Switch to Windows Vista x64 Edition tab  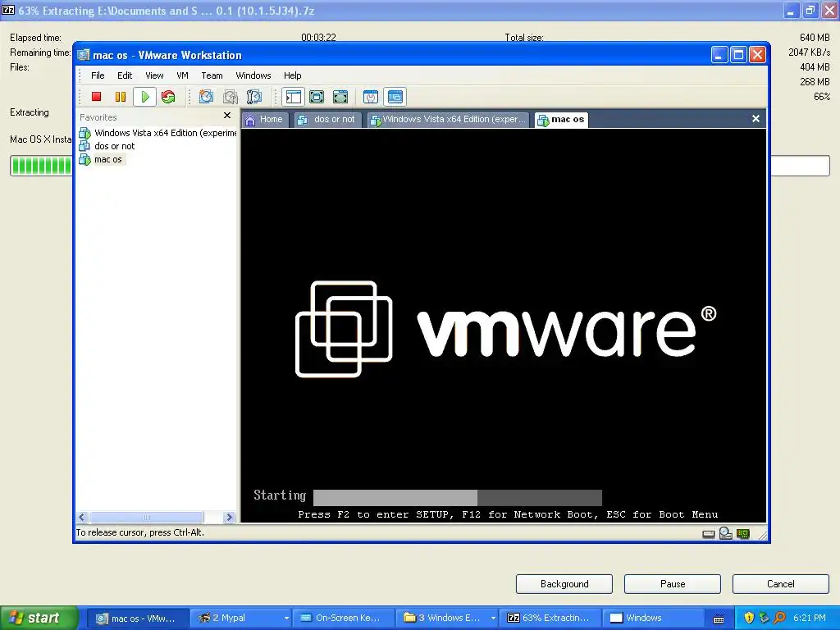coord(449,120)
